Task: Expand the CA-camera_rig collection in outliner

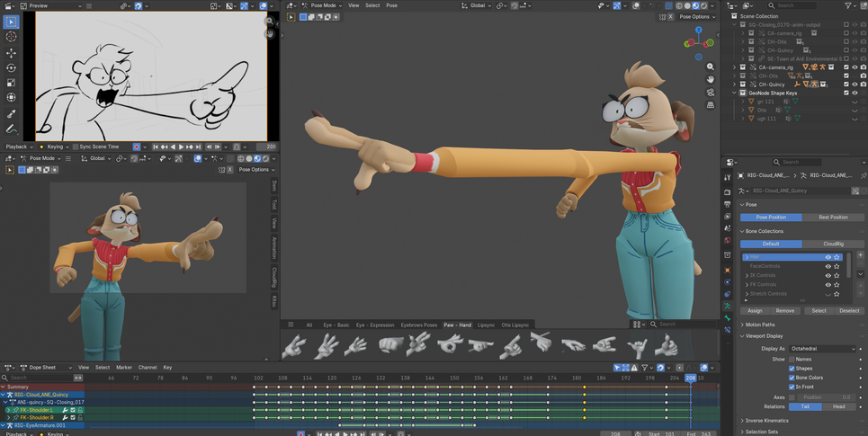Action: 734,67
